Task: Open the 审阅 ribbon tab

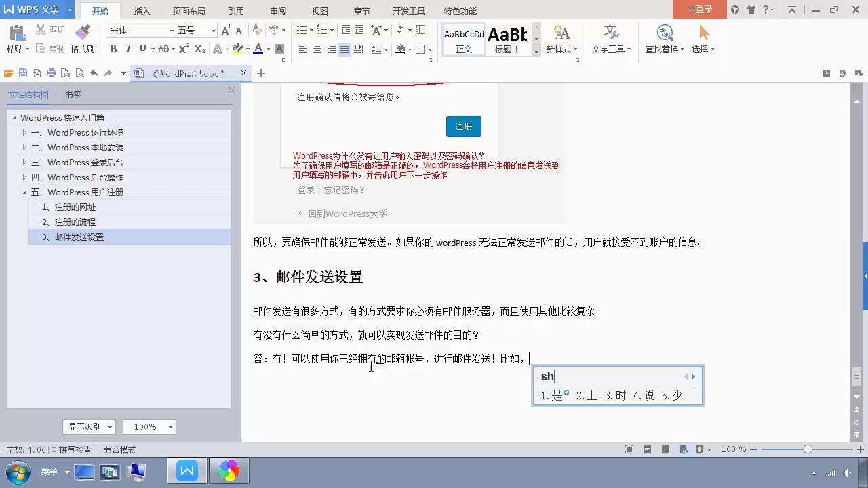Action: pyautogui.click(x=278, y=11)
